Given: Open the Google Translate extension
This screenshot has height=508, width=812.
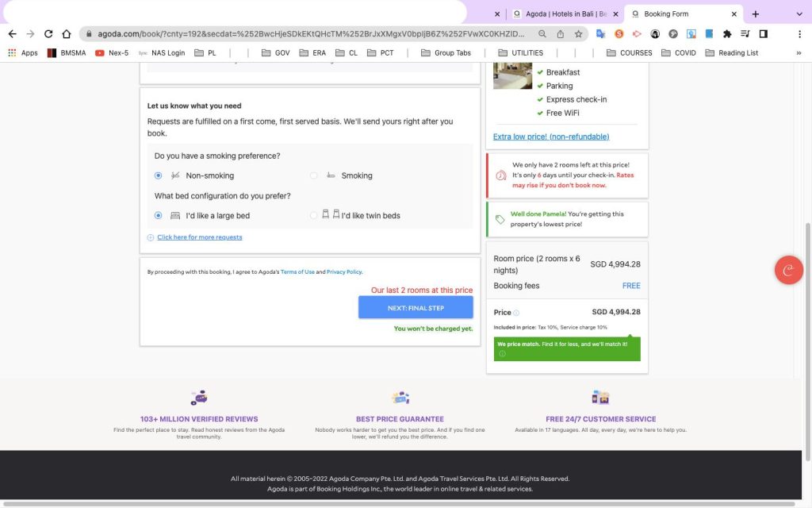Looking at the screenshot, I should click(x=601, y=33).
